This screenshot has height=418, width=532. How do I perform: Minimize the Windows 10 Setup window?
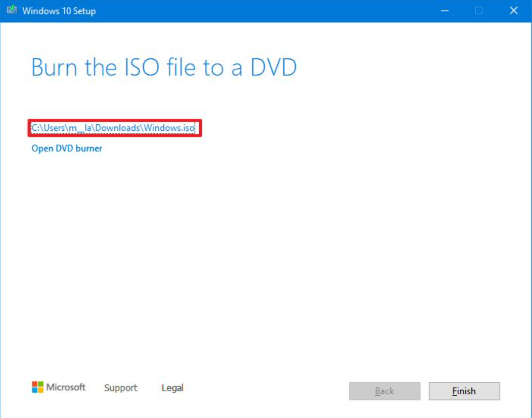click(445, 11)
